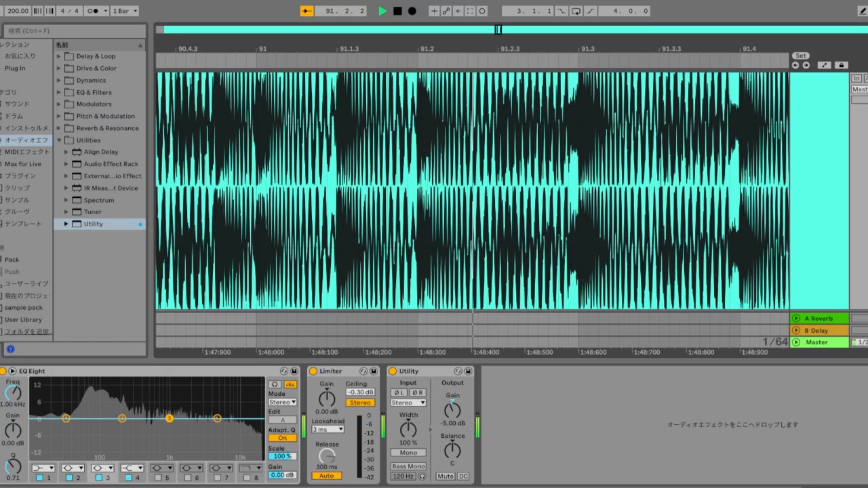The height and width of the screenshot is (488, 868).
Task: Expand the Drive & Color folder
Action: (x=58, y=68)
